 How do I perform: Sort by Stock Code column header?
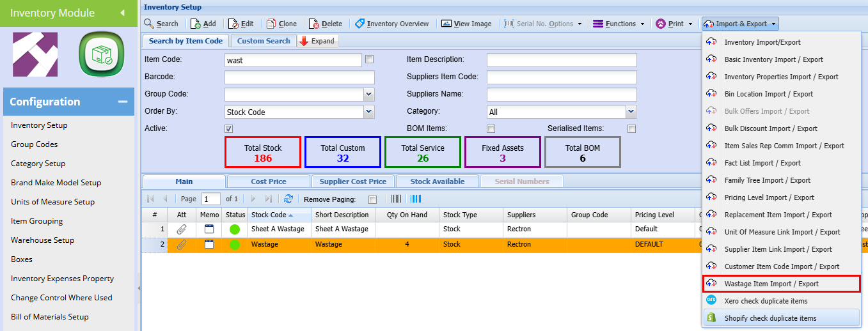(x=280, y=215)
